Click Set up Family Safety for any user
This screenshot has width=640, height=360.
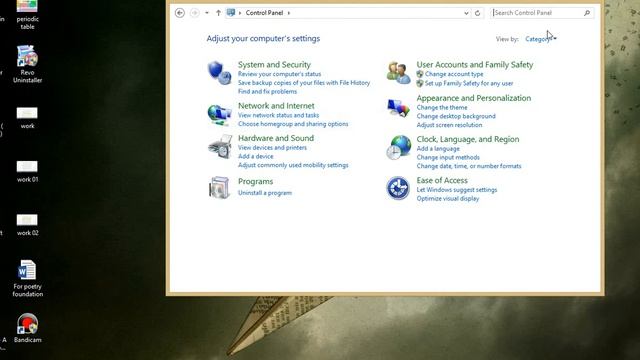(469, 83)
